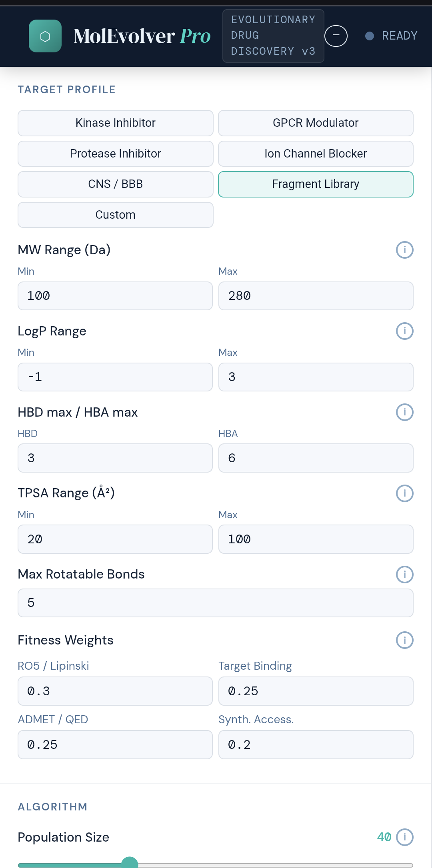Open Max Rotatable Bonds info icon

[x=404, y=575]
